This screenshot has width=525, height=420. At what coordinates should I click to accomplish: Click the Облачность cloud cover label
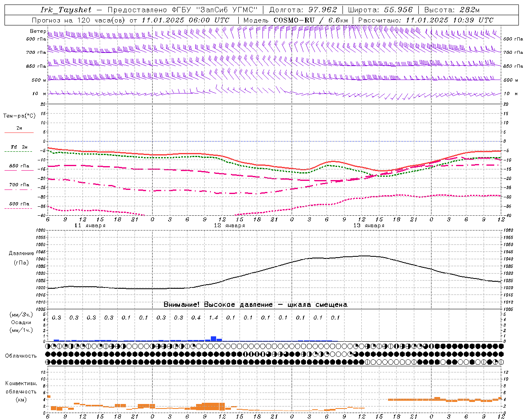[21, 356]
